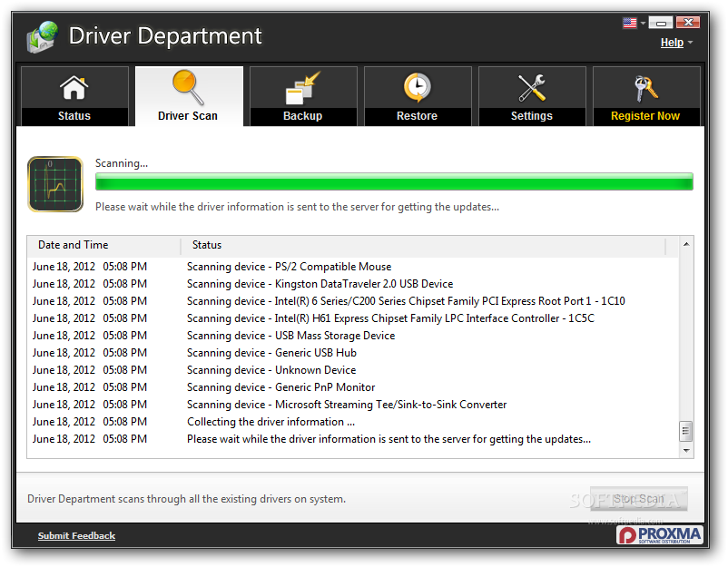728x567 pixels.
Task: Select the Driver Scan tab label
Action: (188, 116)
